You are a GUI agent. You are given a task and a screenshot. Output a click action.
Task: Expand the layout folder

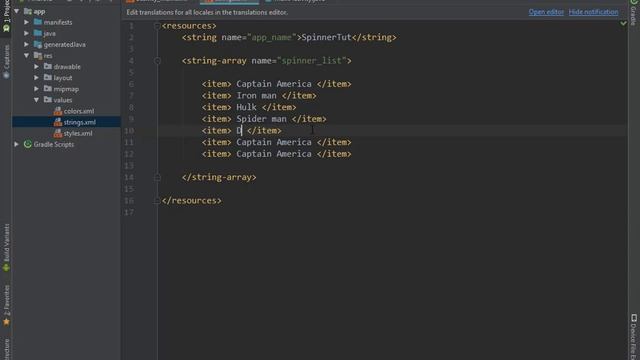pos(37,77)
